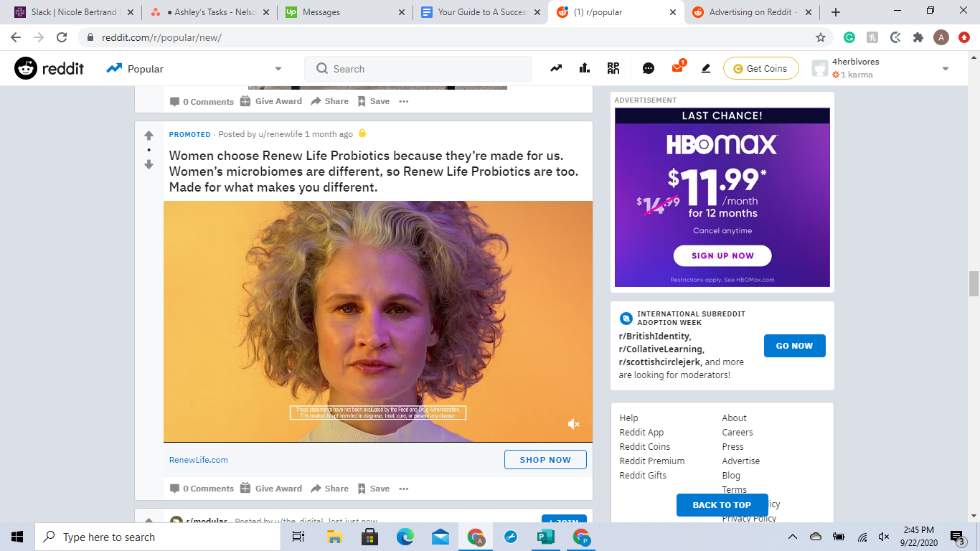The height and width of the screenshot is (551, 980).
Task: Show hidden system tray icons
Action: (x=793, y=537)
